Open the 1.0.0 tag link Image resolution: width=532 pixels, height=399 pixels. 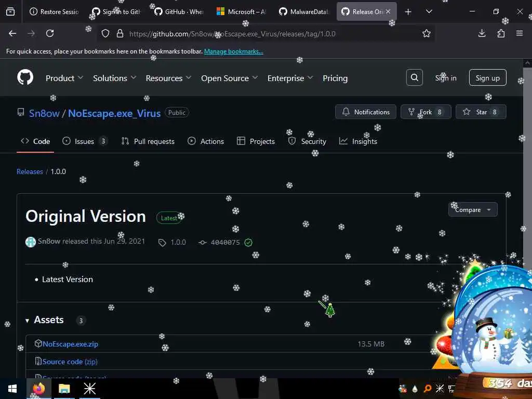[178, 242]
